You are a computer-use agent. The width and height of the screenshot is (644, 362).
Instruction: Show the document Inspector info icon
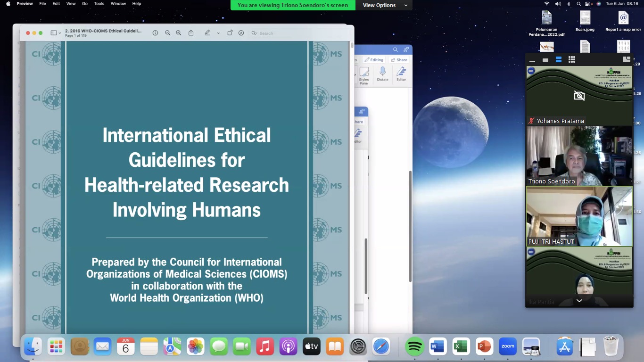coord(155,33)
